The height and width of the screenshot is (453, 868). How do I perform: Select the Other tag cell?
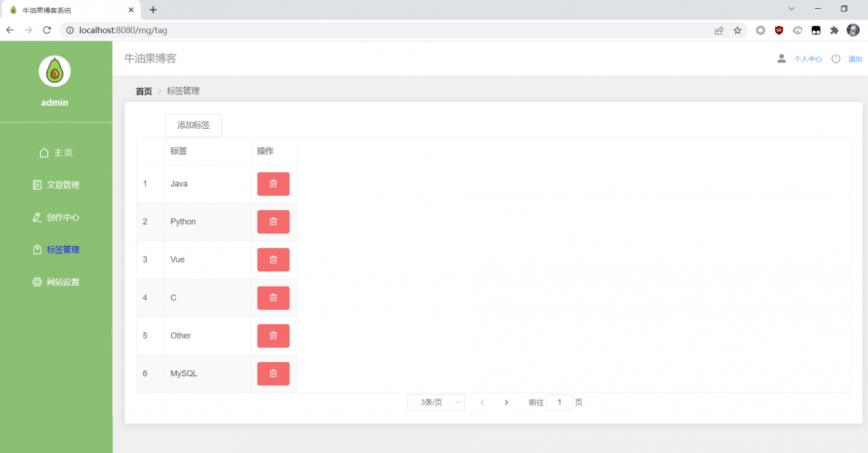click(x=208, y=336)
